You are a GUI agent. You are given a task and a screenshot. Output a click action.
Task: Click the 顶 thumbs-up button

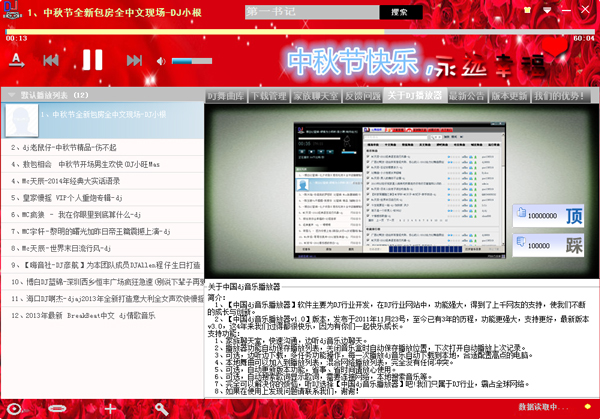(548, 215)
